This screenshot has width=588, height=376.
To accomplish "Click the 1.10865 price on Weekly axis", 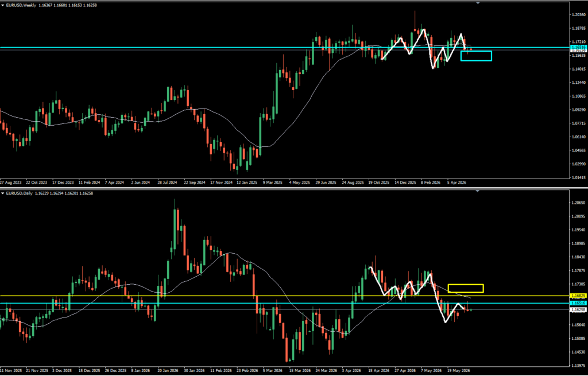I will click(x=579, y=96).
